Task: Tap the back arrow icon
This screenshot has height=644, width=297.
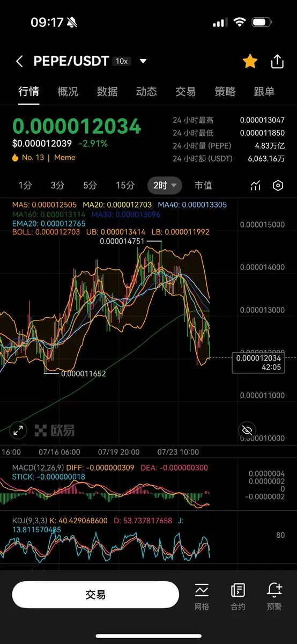Action: [19, 62]
